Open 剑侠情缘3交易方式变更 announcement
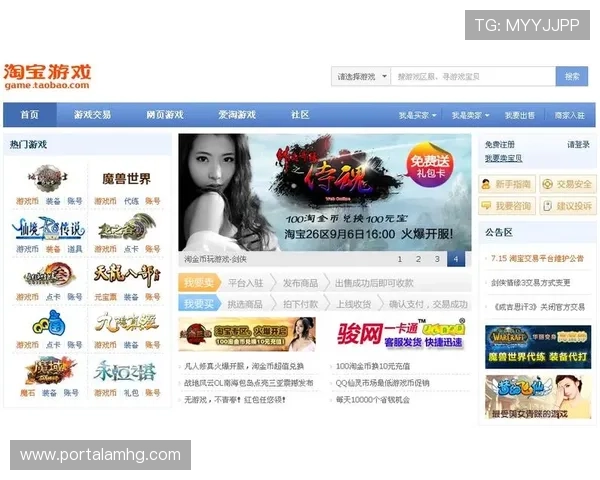Viewport: 600px width, 480px height. coord(531,283)
